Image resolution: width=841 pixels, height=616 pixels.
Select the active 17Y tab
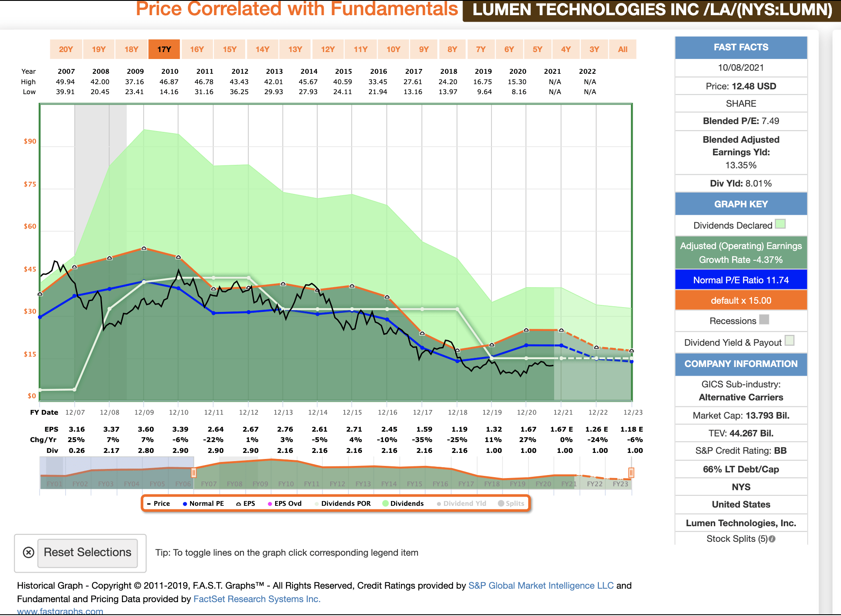click(164, 49)
